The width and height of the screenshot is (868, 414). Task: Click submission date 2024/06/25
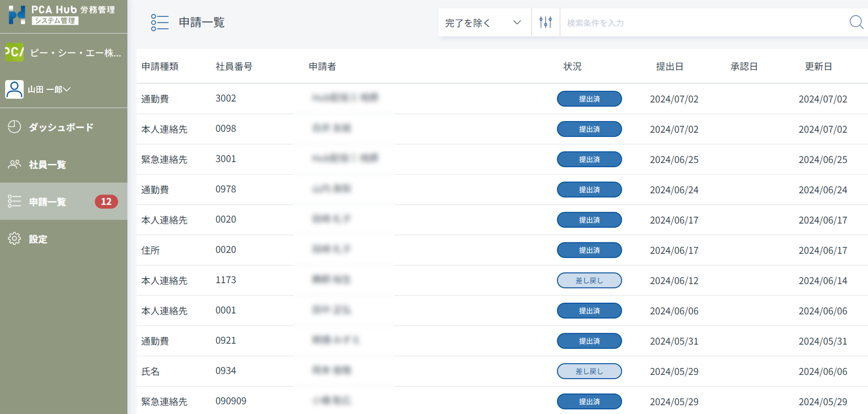674,159
